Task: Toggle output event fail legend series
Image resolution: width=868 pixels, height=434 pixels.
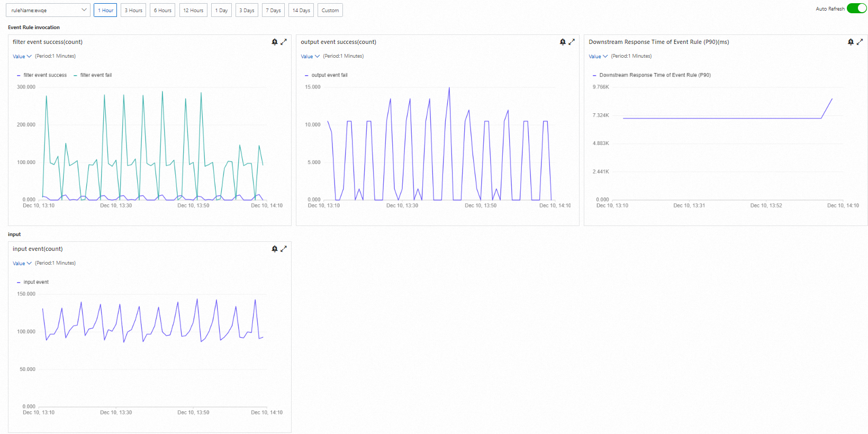Action: pos(326,75)
